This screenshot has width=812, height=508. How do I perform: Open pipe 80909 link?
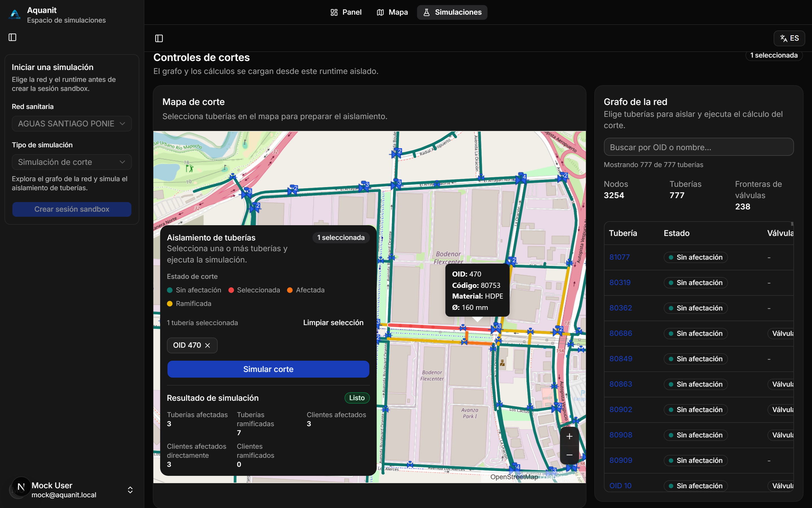coord(621,460)
